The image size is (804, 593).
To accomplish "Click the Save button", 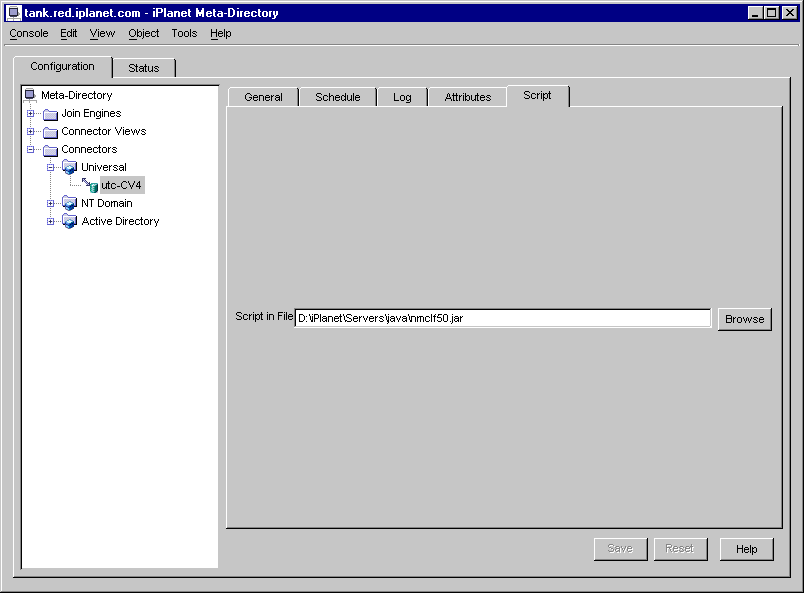I will point(620,549).
